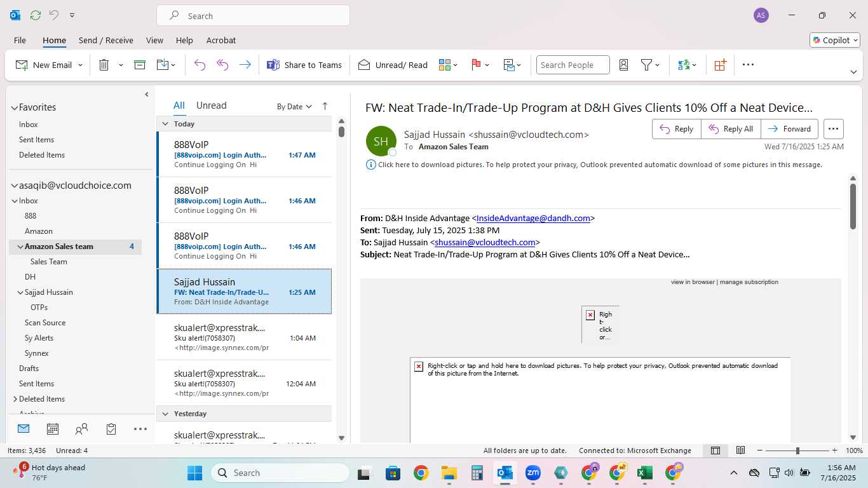Click Forward button in reading pane
Image resolution: width=868 pixels, height=488 pixels.
point(790,129)
